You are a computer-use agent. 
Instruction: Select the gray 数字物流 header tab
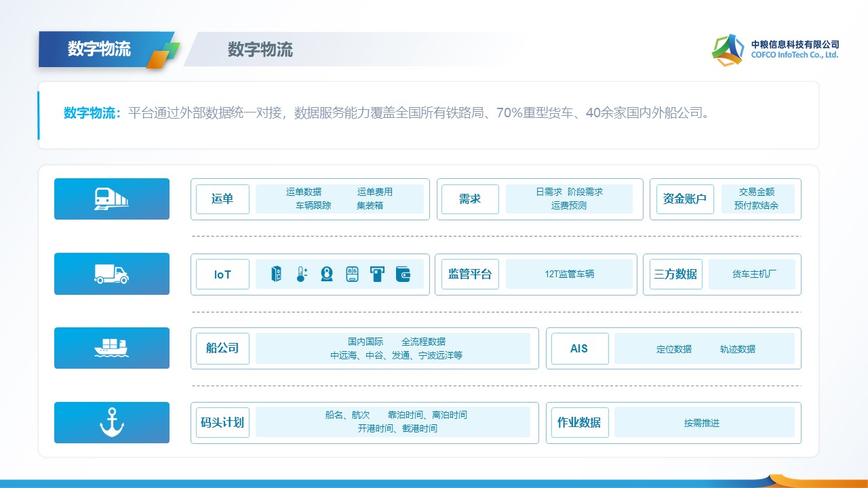click(x=260, y=49)
